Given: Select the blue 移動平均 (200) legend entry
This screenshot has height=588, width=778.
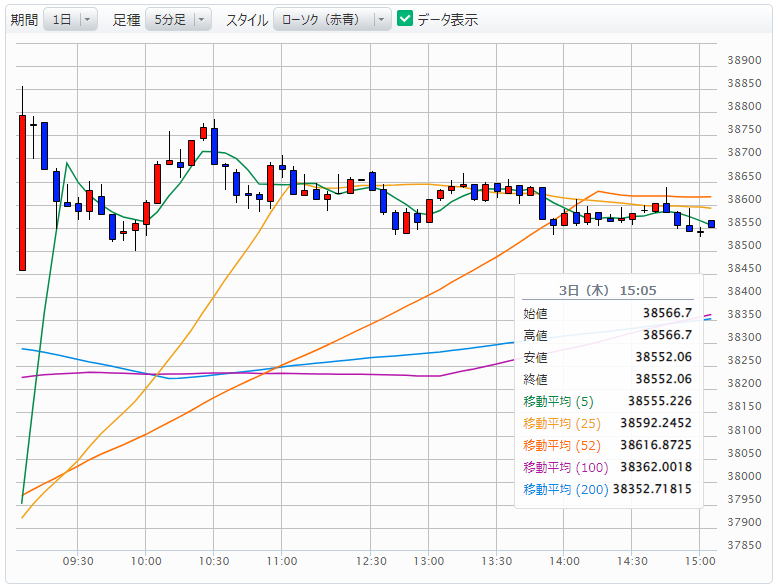Looking at the screenshot, I should pyautogui.click(x=565, y=489).
